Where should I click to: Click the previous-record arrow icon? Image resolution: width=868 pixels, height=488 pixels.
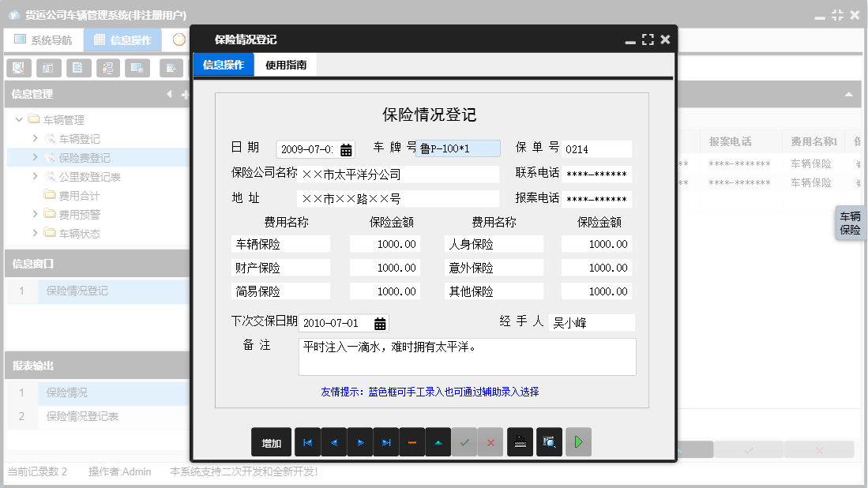(334, 442)
